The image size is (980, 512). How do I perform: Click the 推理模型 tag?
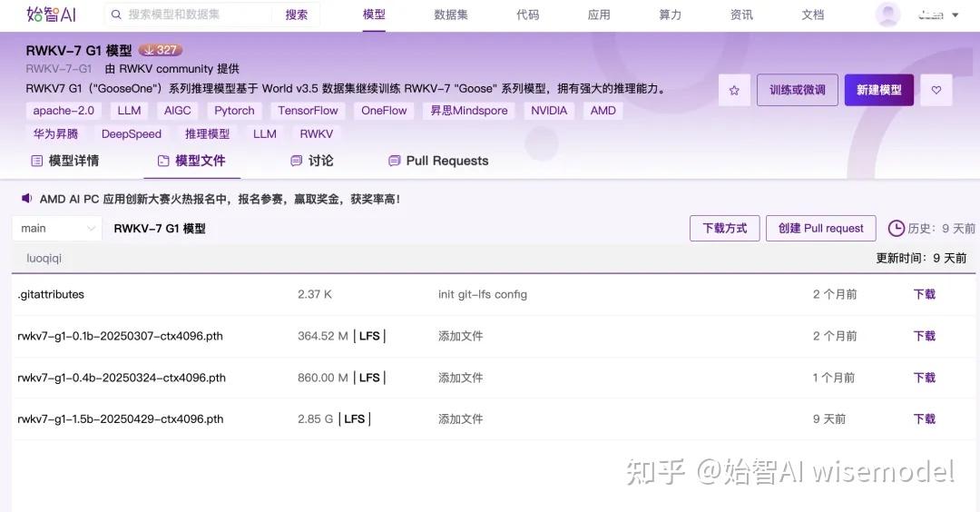pos(207,133)
